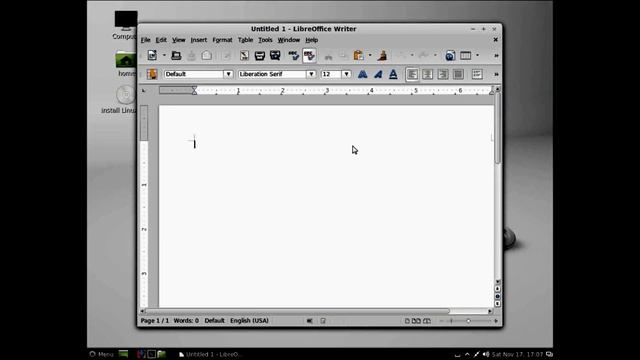640x360 pixels.
Task: Click the Insert Table icon
Action: (466, 55)
